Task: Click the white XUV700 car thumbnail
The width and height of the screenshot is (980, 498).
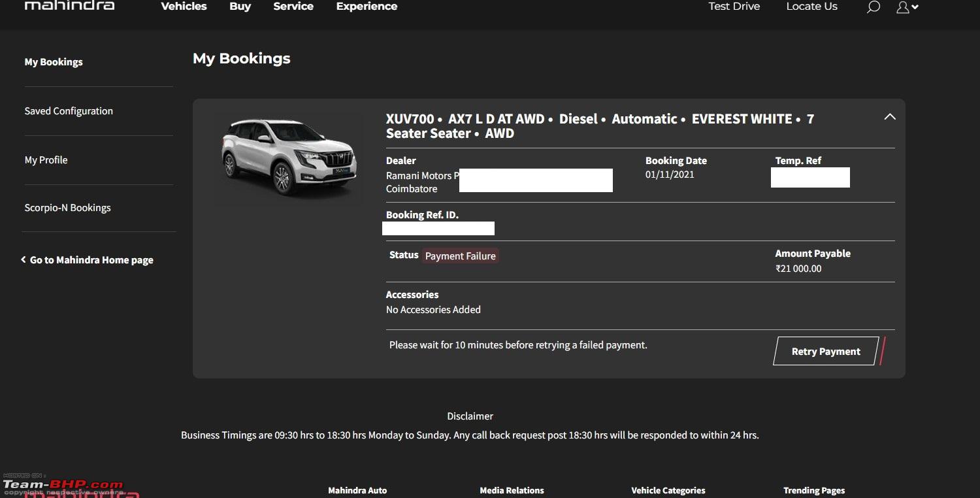Action: tap(289, 158)
